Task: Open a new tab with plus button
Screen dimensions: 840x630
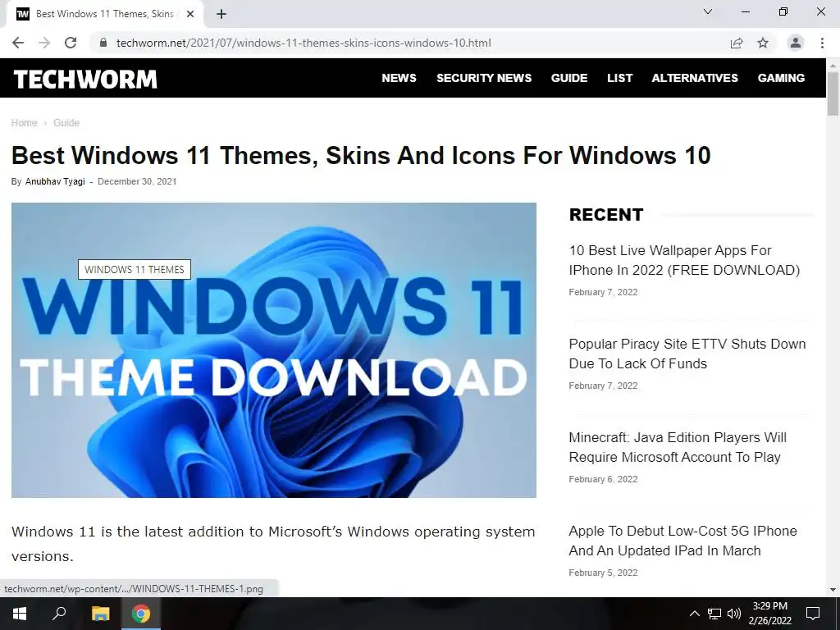Action: [x=221, y=14]
